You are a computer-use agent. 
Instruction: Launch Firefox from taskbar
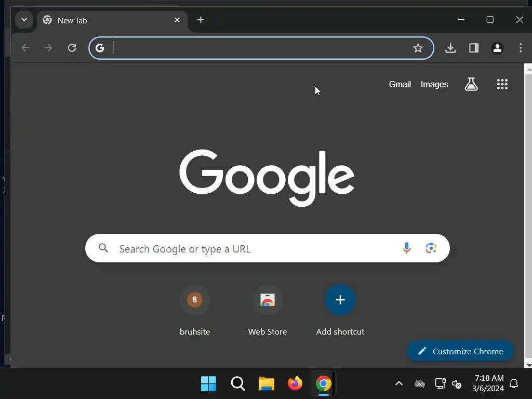pos(295,384)
